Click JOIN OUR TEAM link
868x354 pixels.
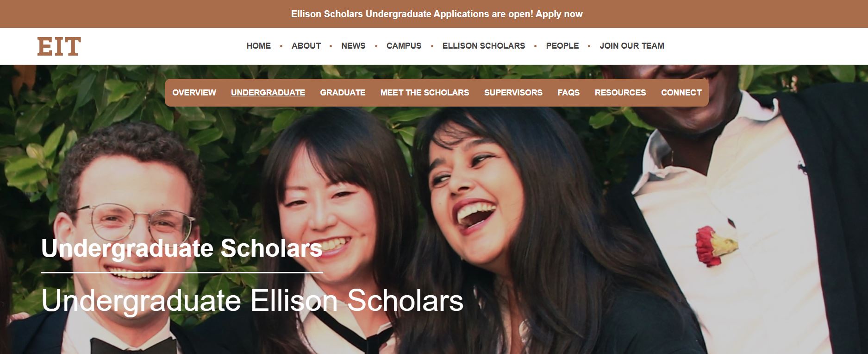(x=631, y=46)
